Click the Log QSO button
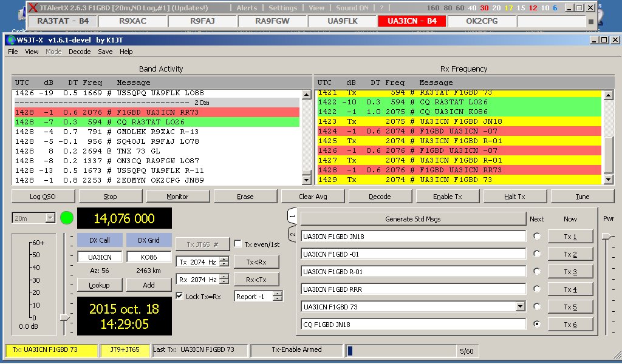This screenshot has height=364, width=622. (43, 197)
